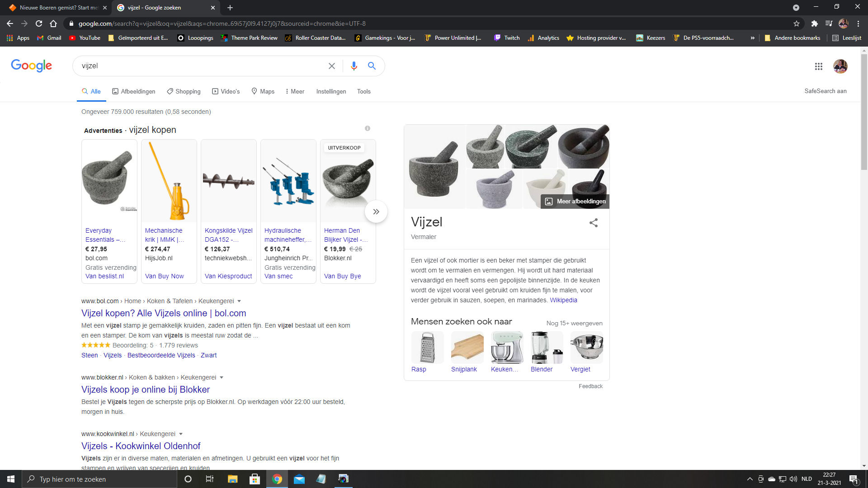Click the blue magnifier search button
The height and width of the screenshot is (488, 868).
click(x=372, y=66)
